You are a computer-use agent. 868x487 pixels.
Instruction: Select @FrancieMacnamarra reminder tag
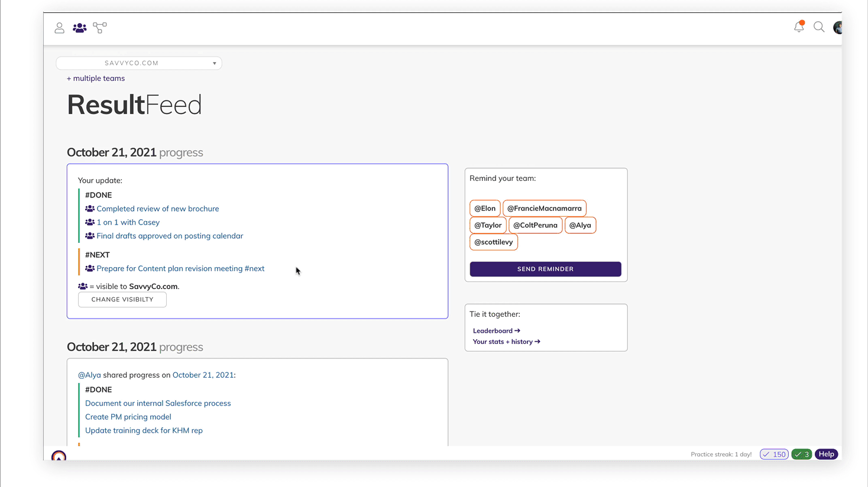[x=545, y=208]
